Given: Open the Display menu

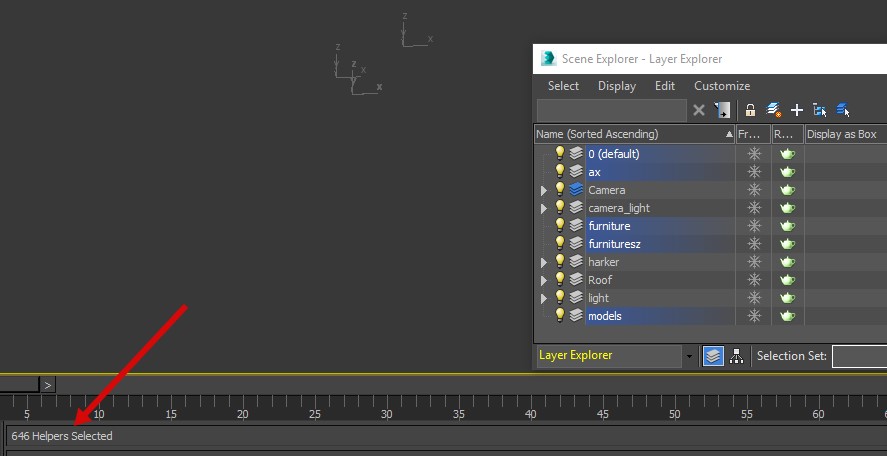Looking at the screenshot, I should click(617, 86).
